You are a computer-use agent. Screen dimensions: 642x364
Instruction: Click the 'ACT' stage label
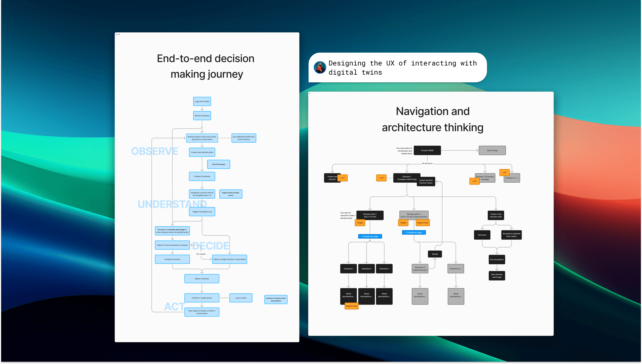174,307
